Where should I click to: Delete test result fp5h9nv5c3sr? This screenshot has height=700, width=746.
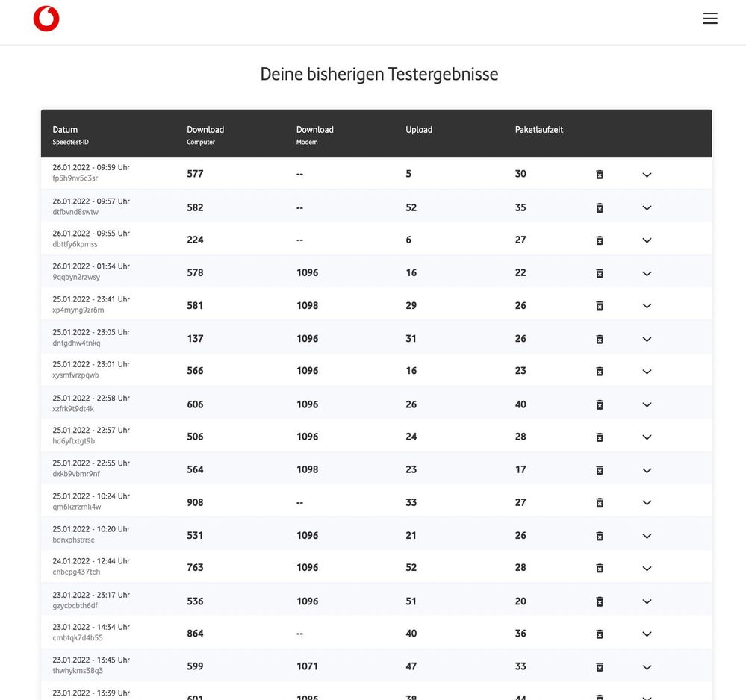600,175
